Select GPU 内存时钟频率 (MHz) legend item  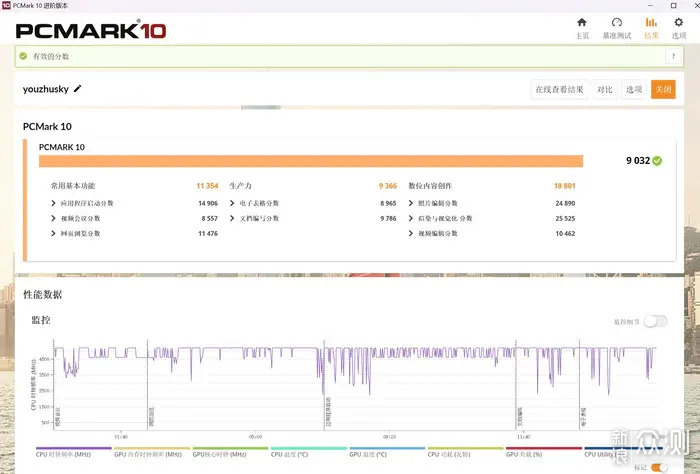[152, 452]
